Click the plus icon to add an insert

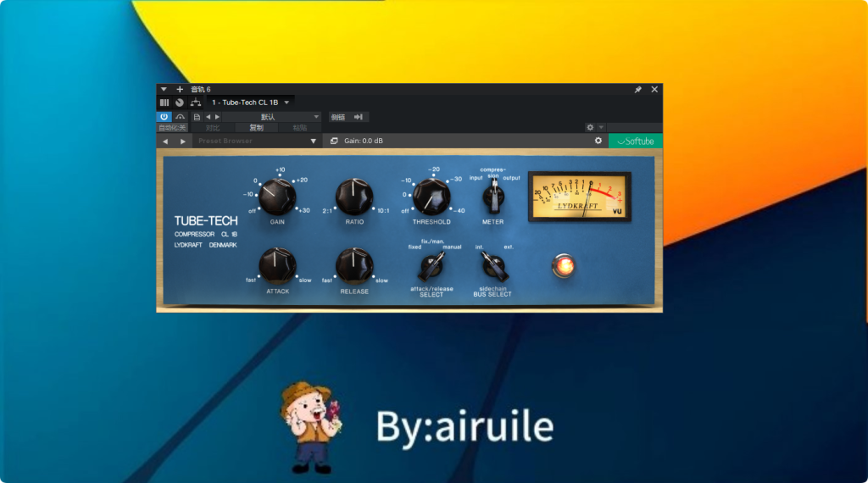coord(180,89)
